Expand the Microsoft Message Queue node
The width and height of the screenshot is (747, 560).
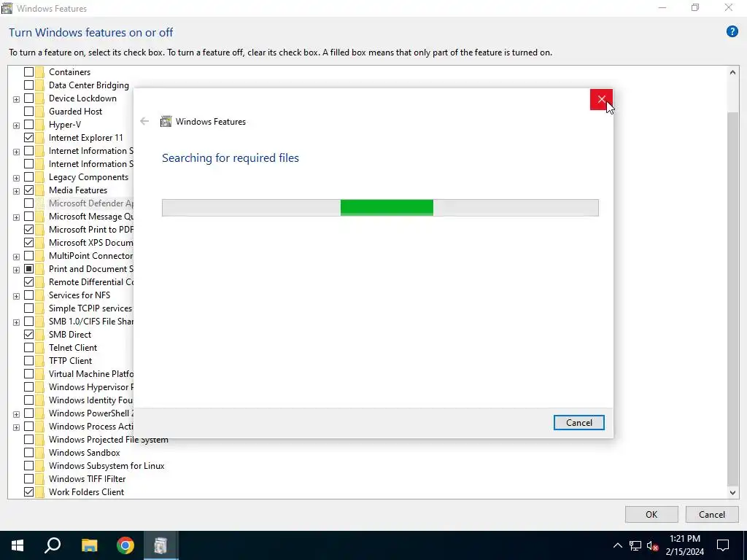pyautogui.click(x=16, y=217)
